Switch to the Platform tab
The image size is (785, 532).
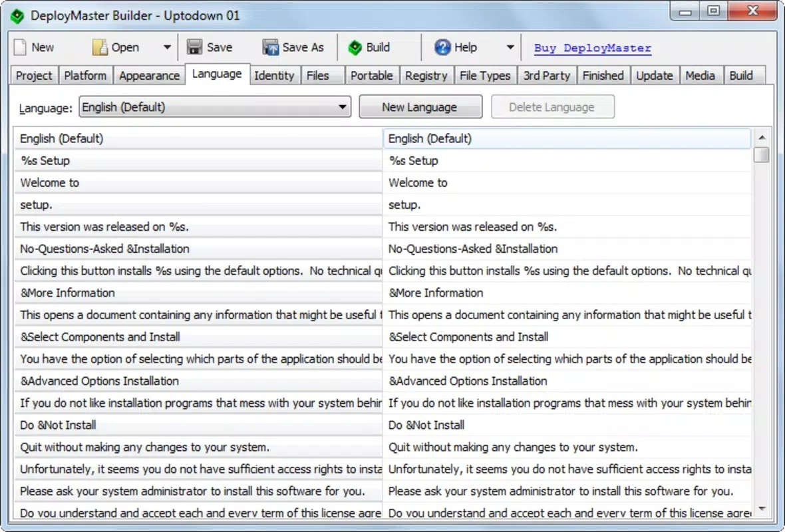tap(85, 76)
